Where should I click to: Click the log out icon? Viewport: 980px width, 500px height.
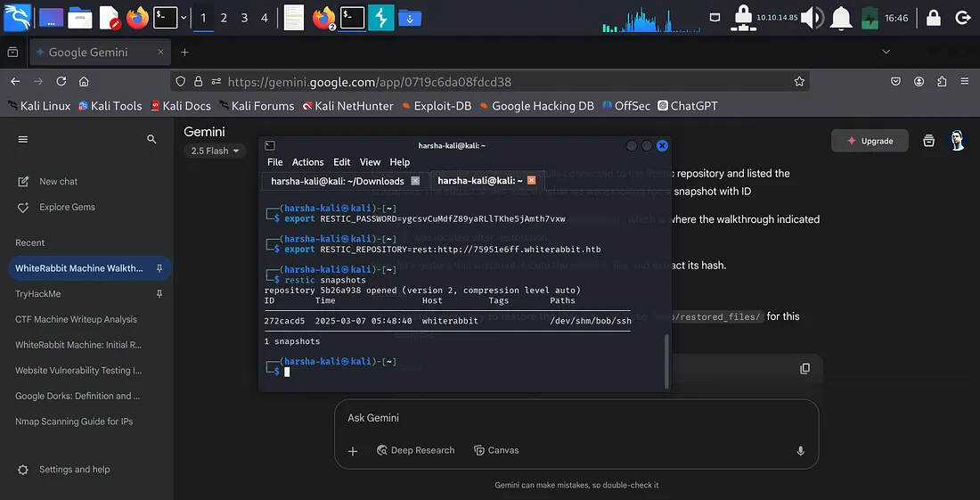point(963,18)
